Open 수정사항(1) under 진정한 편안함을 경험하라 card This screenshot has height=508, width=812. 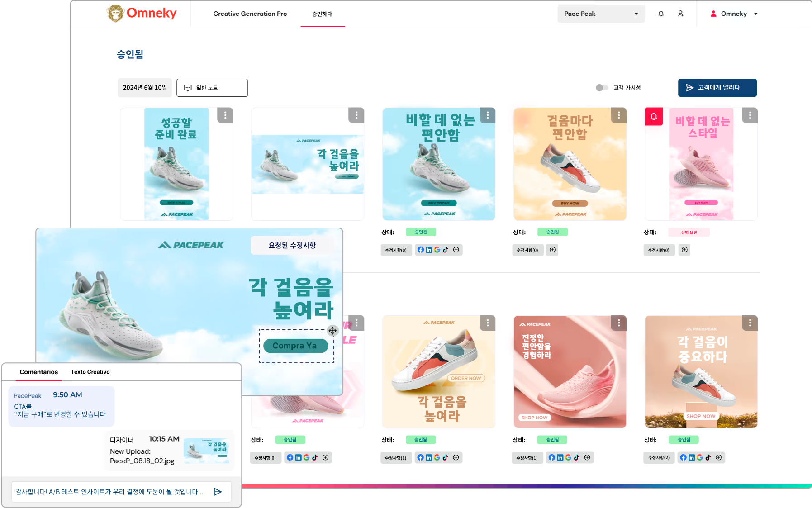point(527,458)
